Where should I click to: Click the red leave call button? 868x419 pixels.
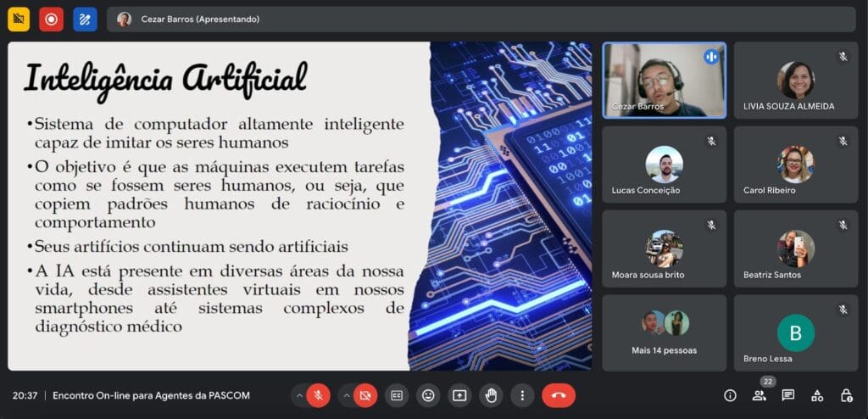coord(558,395)
